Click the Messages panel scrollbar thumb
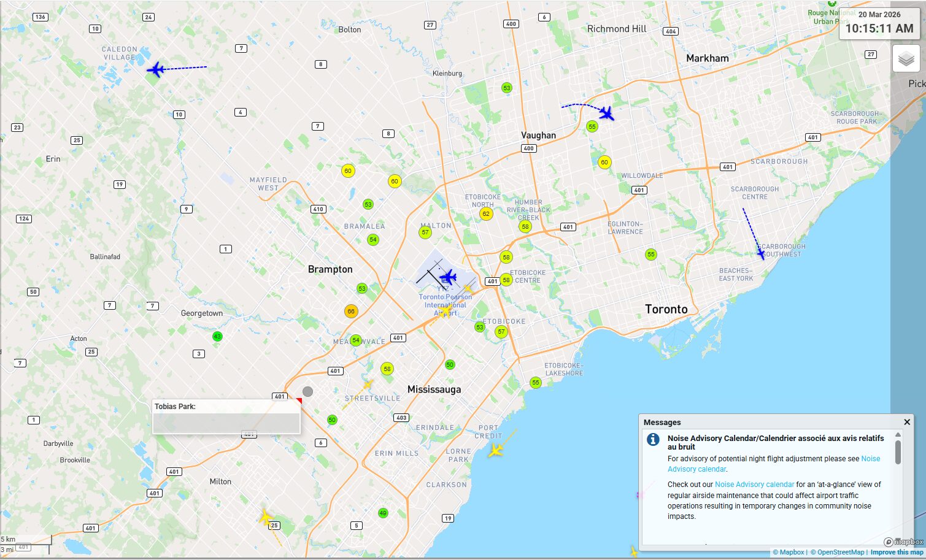Image resolution: width=926 pixels, height=560 pixels. tap(898, 453)
